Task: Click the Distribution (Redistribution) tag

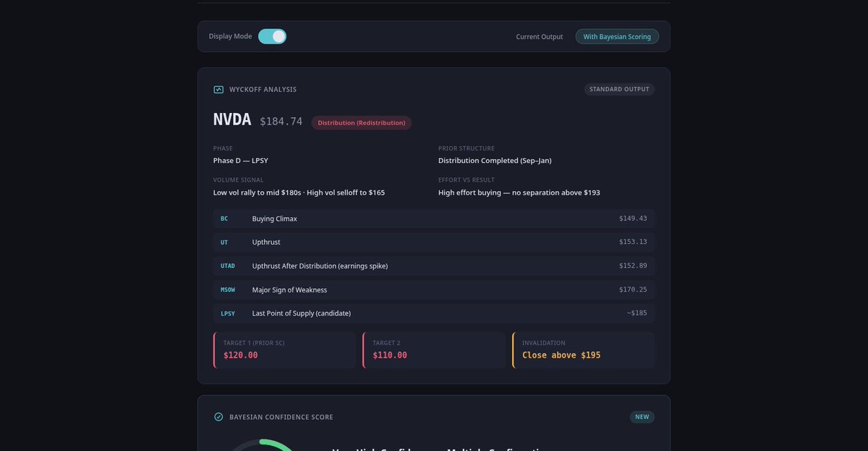Action: click(x=362, y=123)
